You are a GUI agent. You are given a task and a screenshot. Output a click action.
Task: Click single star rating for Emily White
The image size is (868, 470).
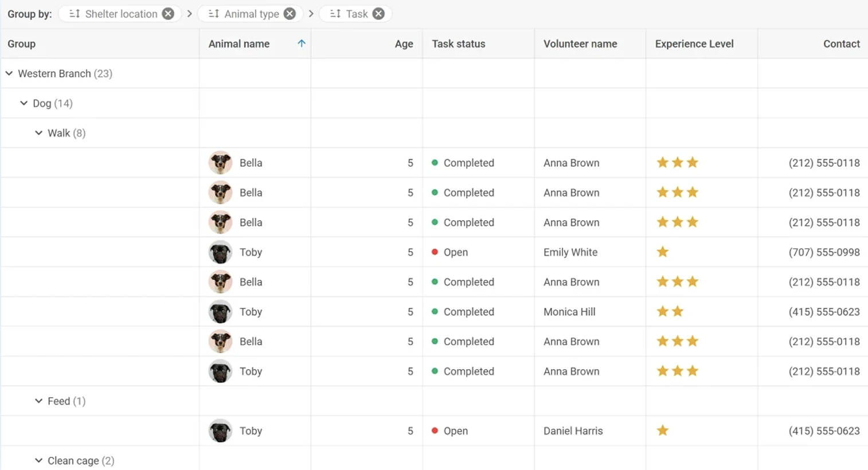point(663,252)
